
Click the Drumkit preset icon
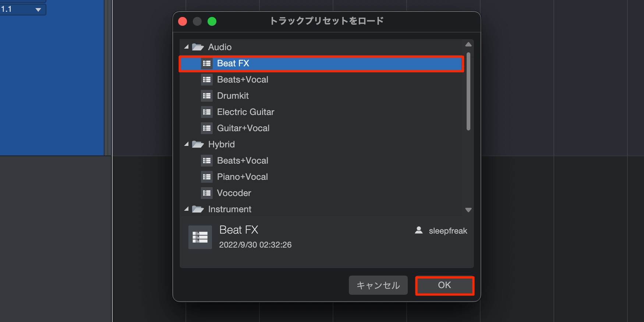(x=207, y=96)
